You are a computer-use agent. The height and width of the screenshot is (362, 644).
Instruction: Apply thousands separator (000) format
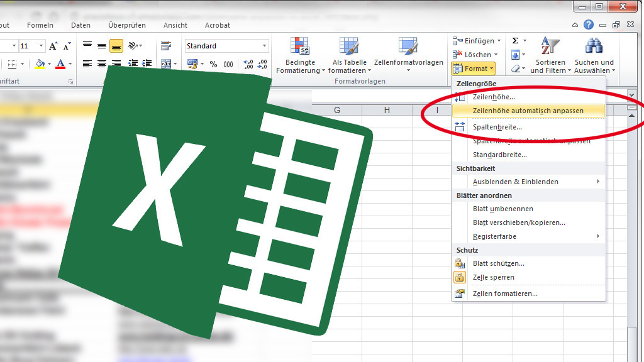click(228, 65)
